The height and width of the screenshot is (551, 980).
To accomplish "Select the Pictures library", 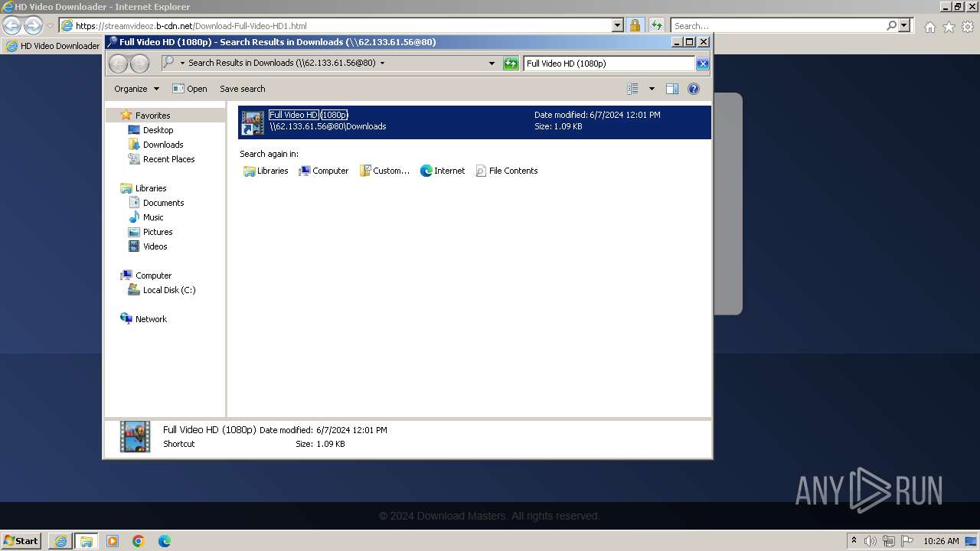I will (x=158, y=232).
